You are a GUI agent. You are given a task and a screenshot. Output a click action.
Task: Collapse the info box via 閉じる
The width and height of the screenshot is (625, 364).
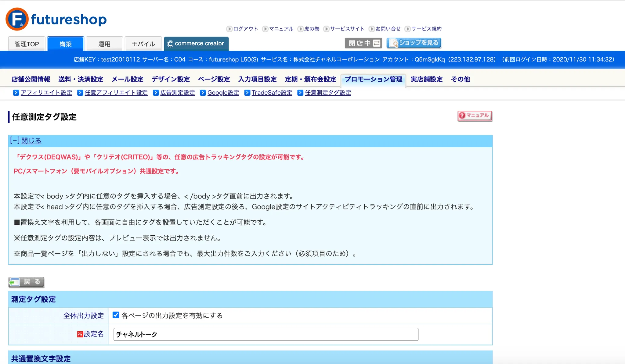31,141
